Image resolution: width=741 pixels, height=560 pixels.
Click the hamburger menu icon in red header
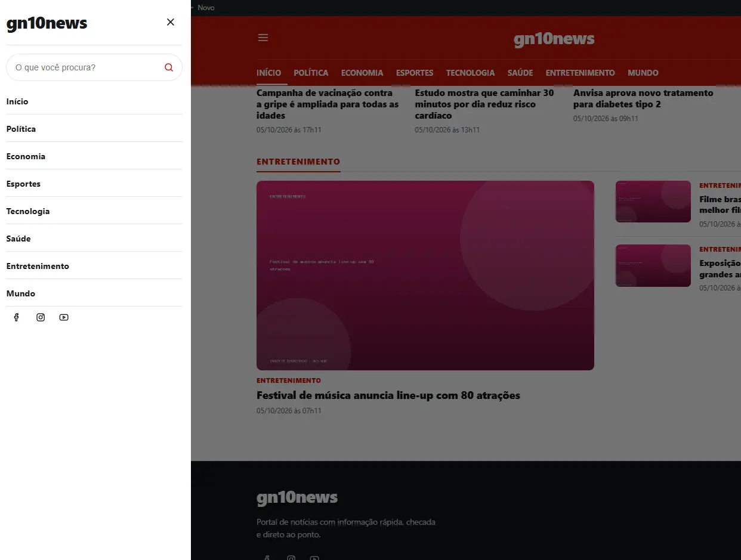coord(263,38)
